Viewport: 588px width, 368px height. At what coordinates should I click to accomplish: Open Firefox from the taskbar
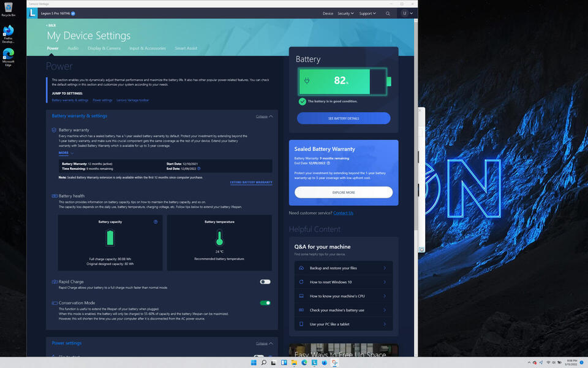pos(325,362)
